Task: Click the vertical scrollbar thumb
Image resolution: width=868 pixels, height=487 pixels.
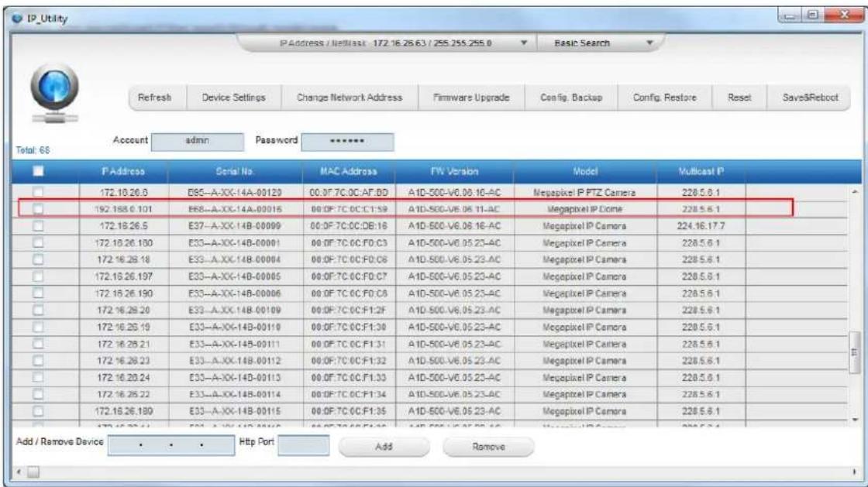Action: pyautogui.click(x=855, y=352)
